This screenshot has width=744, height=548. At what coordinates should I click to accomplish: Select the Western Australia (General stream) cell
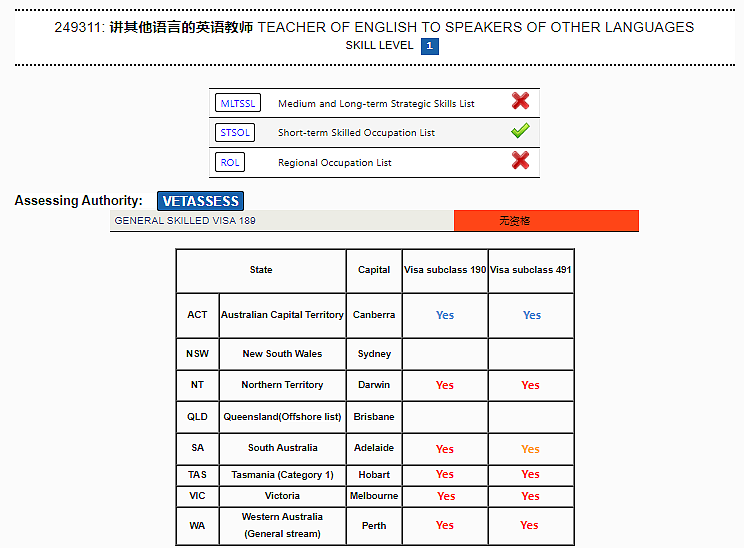[x=282, y=526]
